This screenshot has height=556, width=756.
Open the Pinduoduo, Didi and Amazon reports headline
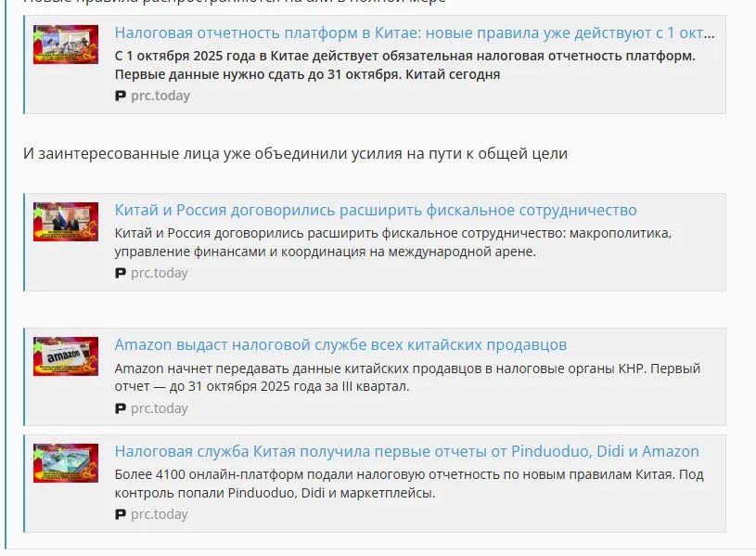click(x=407, y=451)
